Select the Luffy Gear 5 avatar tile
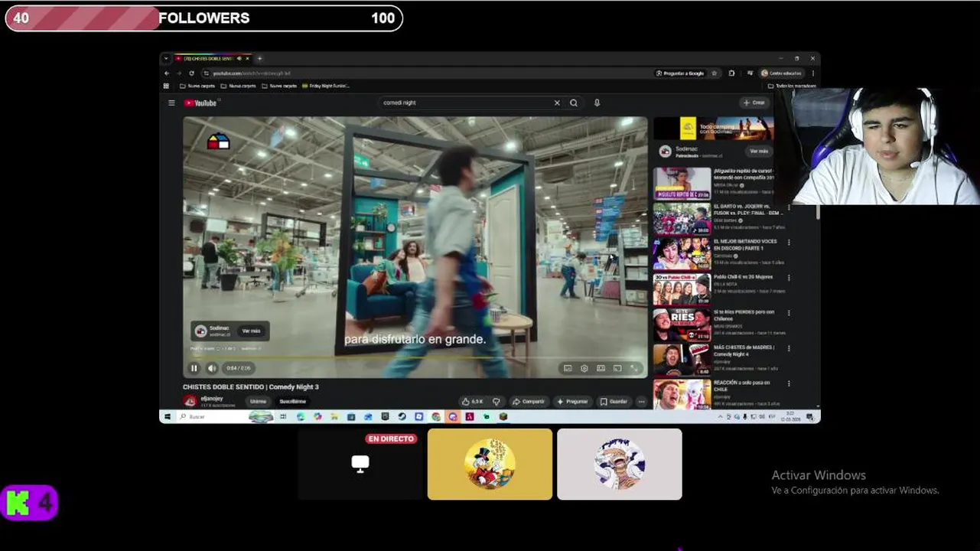980x551 pixels. click(620, 464)
